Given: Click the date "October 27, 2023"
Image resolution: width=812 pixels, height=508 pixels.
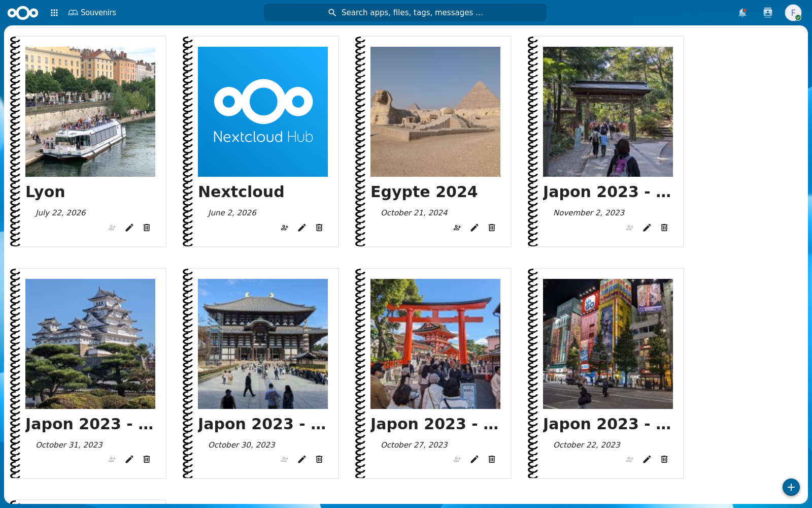Looking at the screenshot, I should (414, 445).
